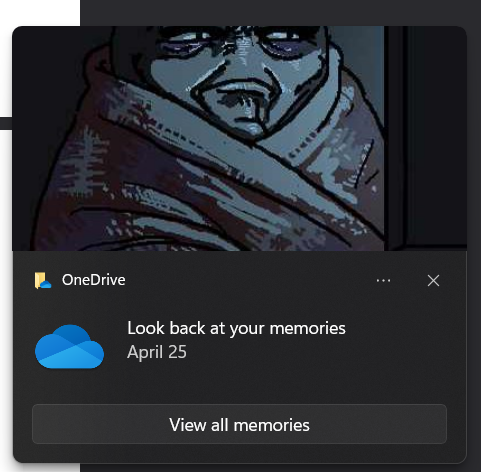
Task: Click the white window area behind the notification
Action: click(x=40, y=13)
